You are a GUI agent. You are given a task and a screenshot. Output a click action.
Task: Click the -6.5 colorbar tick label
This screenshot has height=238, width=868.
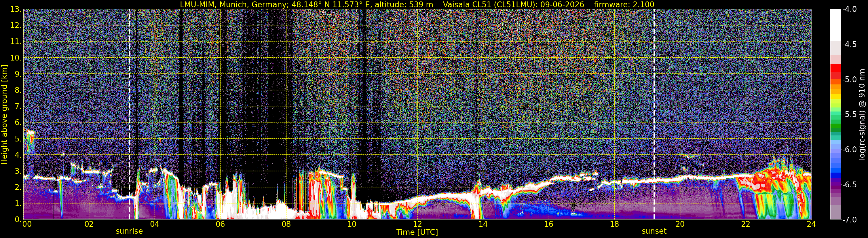850,185
